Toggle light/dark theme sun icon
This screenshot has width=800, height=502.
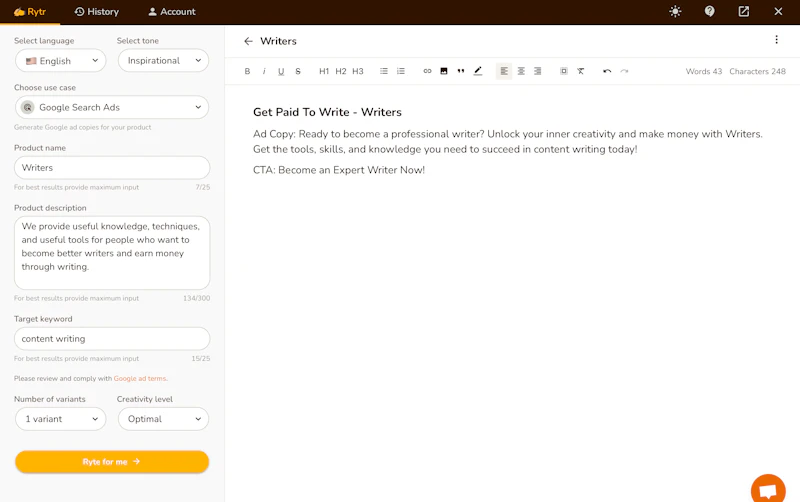click(675, 12)
